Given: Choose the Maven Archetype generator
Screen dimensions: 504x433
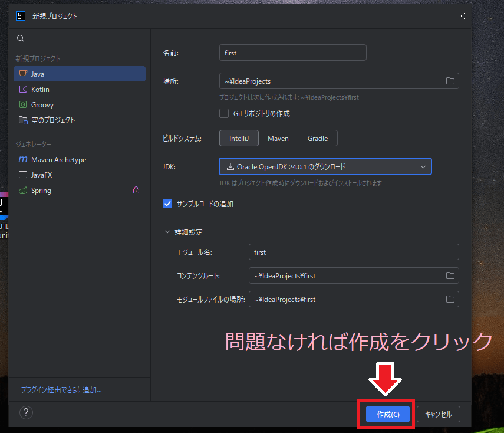Looking at the screenshot, I should point(80,160).
